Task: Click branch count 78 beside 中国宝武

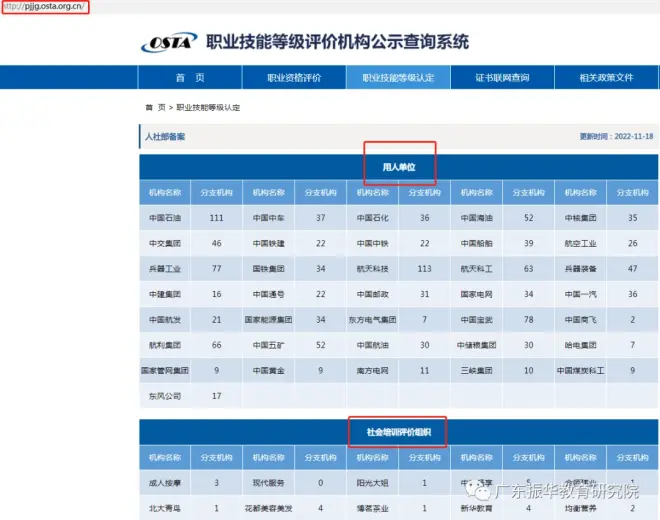Action: [529, 320]
